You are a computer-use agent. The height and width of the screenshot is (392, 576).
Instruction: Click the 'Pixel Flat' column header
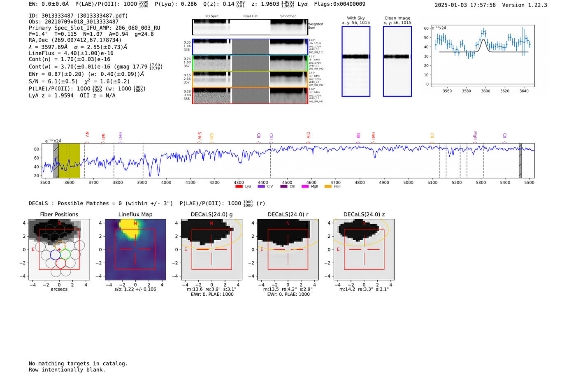pos(251,16)
